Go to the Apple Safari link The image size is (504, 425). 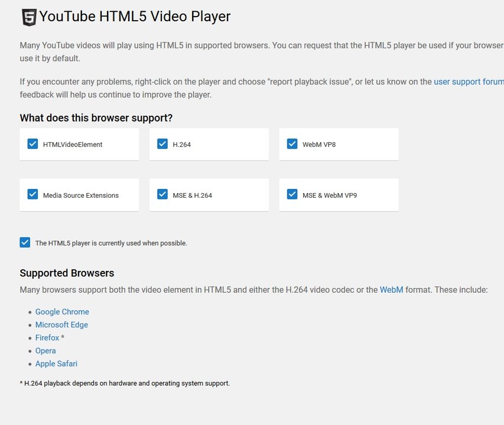pos(56,364)
